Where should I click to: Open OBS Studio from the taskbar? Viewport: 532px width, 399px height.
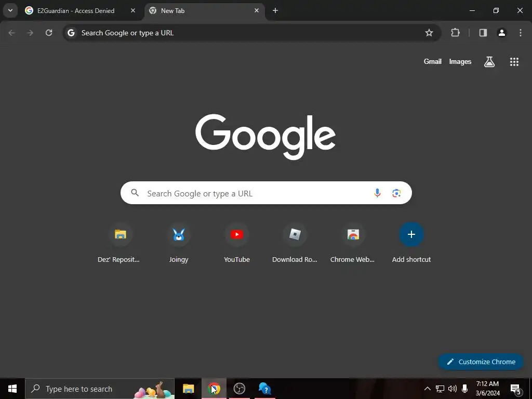tap(239, 389)
